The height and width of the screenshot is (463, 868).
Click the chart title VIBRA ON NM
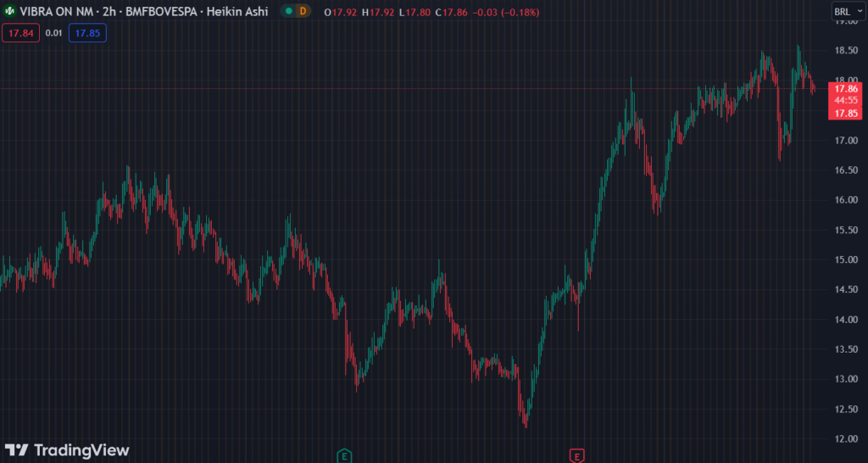(x=55, y=12)
